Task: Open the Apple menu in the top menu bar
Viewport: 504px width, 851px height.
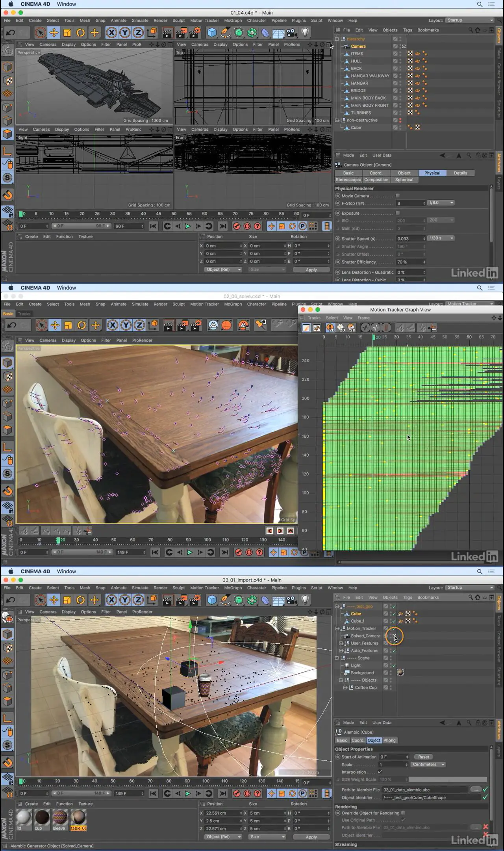Action: [x=11, y=4]
